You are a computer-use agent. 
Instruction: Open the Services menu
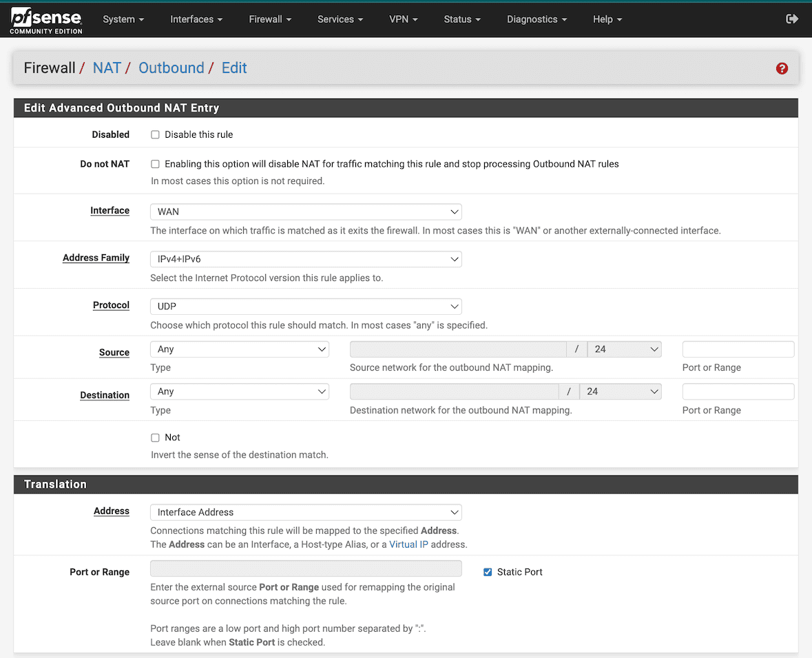tap(340, 19)
